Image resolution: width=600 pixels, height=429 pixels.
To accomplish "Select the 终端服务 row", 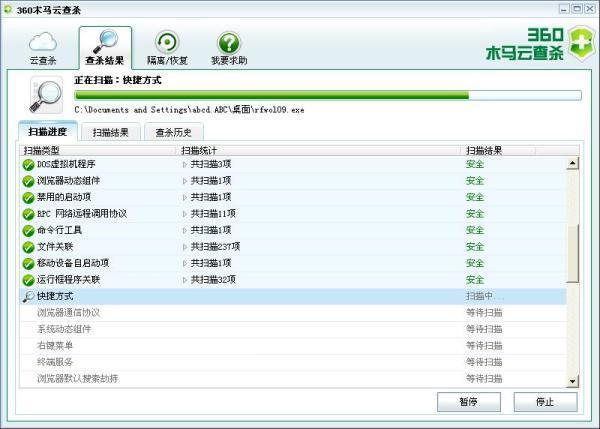I will [293, 362].
